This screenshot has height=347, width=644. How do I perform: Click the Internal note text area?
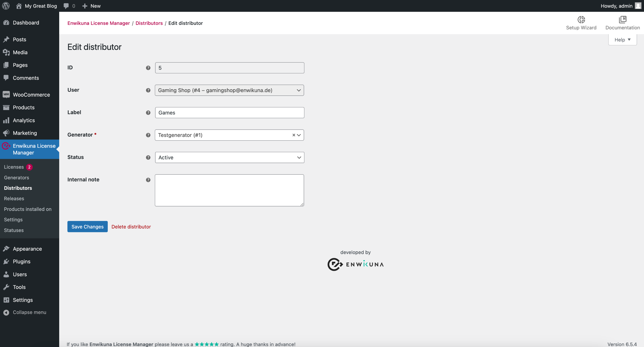(229, 190)
